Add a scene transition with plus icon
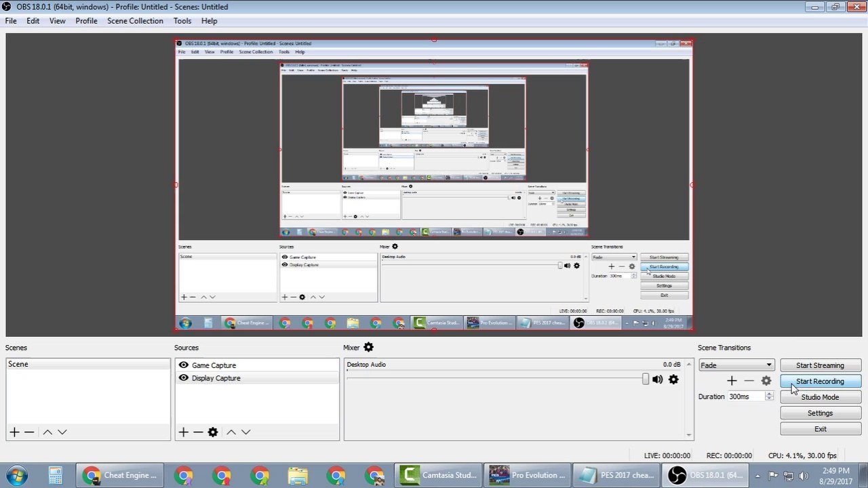Image resolution: width=868 pixels, height=488 pixels. [732, 381]
